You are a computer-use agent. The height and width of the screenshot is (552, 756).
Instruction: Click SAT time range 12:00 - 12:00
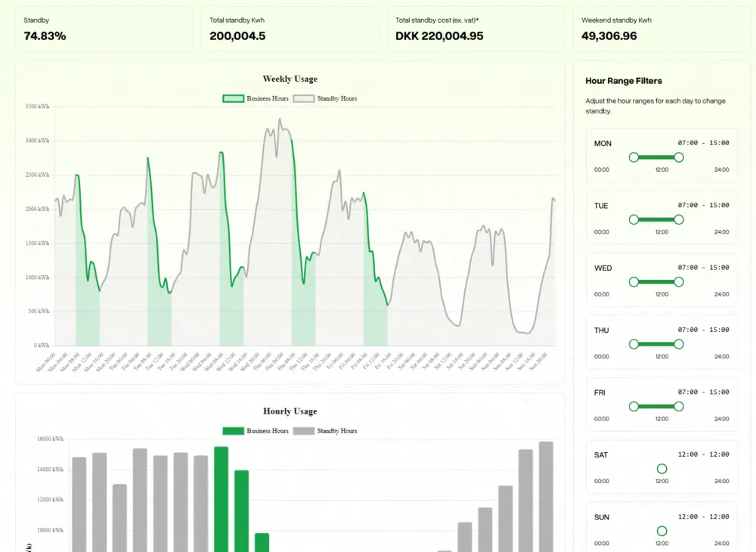pyautogui.click(x=703, y=454)
